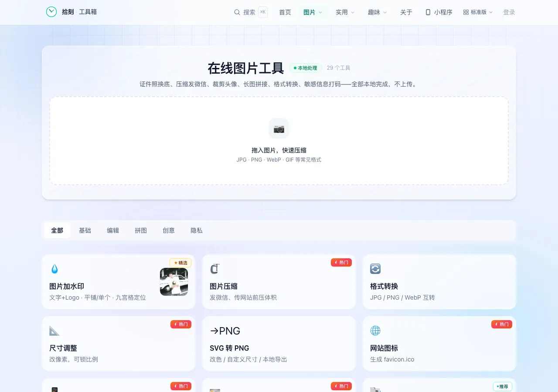Click "JPG · PNG · WebP · GIF 等常见格式" text
Image resolution: width=558 pixels, height=392 pixels.
click(279, 160)
